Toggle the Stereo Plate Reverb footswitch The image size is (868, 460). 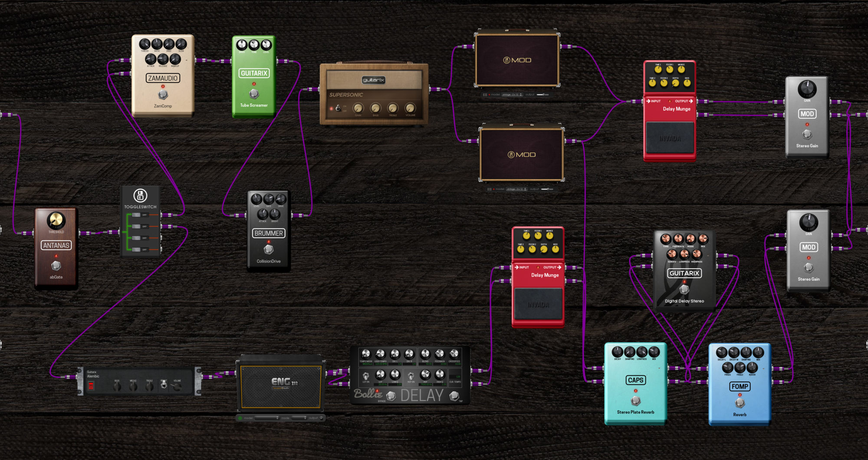636,400
